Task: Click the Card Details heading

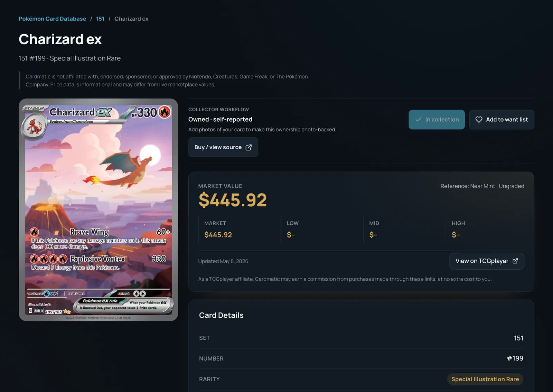Action: 221,315
